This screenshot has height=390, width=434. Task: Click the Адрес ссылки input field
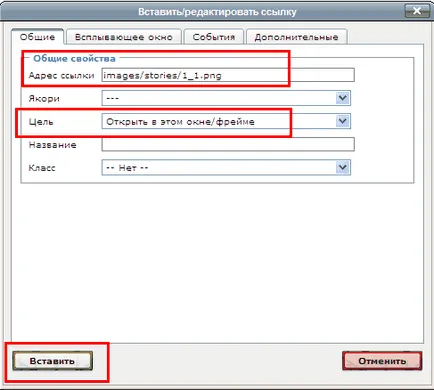pyautogui.click(x=228, y=75)
